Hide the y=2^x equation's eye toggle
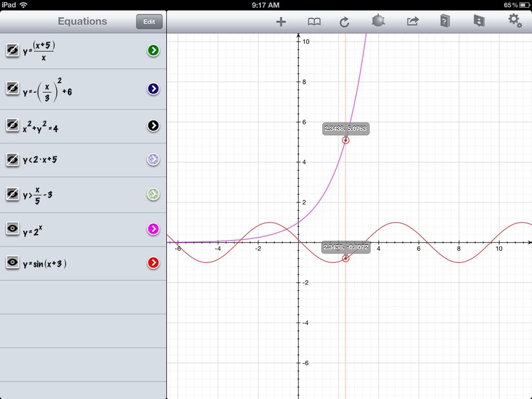This screenshot has height=399, width=532. pyautogui.click(x=12, y=229)
